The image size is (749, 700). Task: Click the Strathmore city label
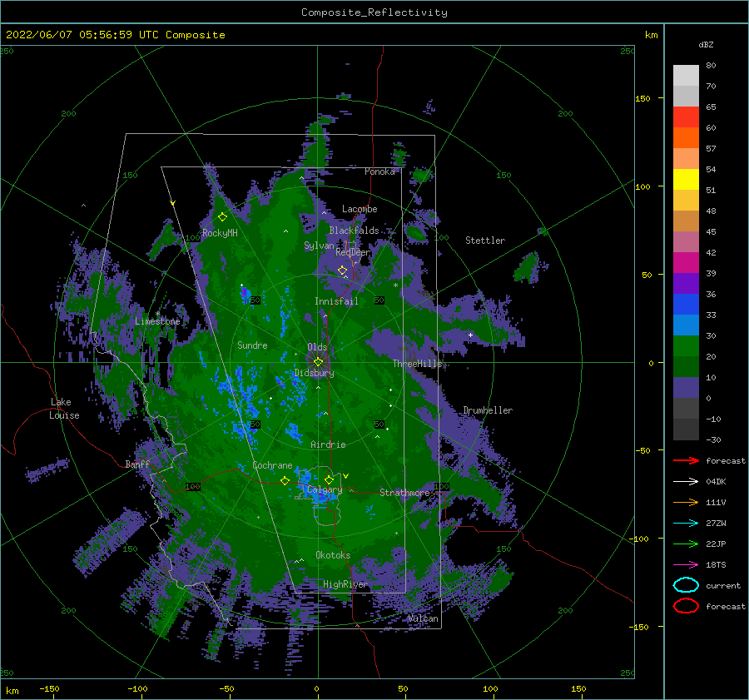point(404,493)
